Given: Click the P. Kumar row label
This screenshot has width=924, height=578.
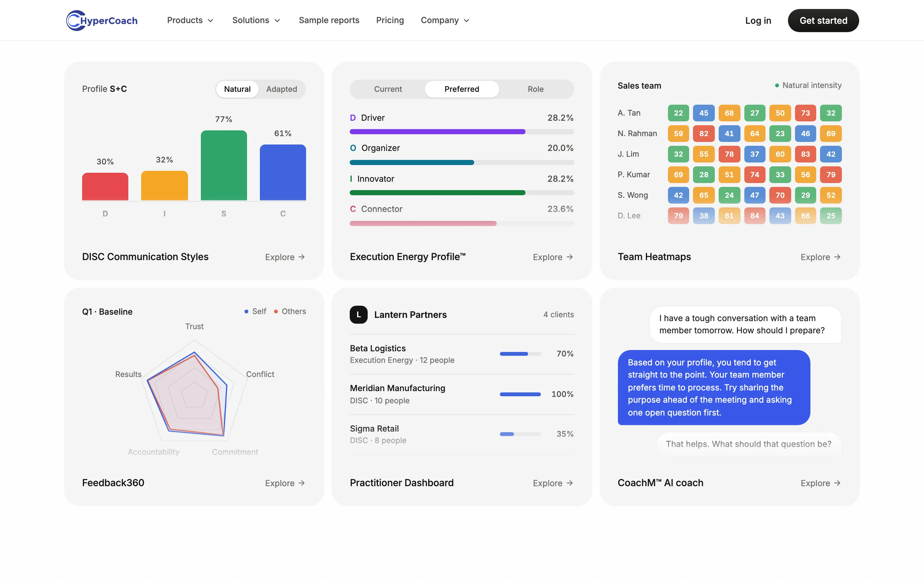Looking at the screenshot, I should [633, 175].
